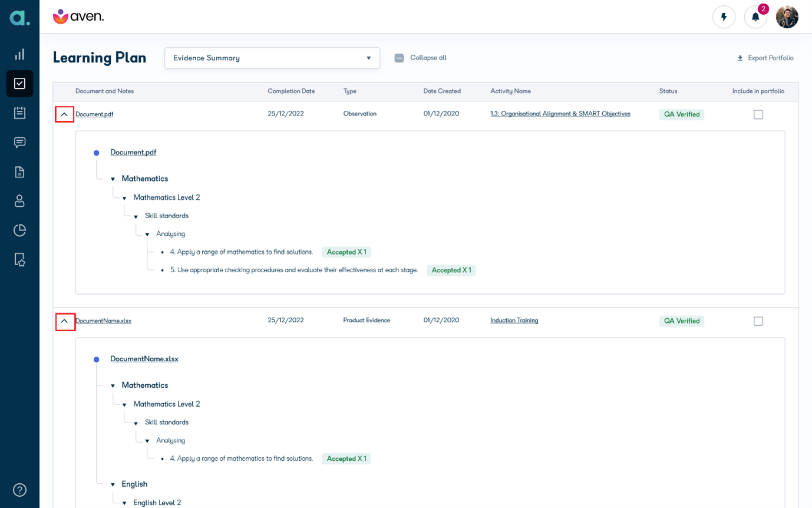Image resolution: width=812 pixels, height=508 pixels.
Task: Collapse Analysing node under DocumentName.xlsx
Action: [147, 441]
